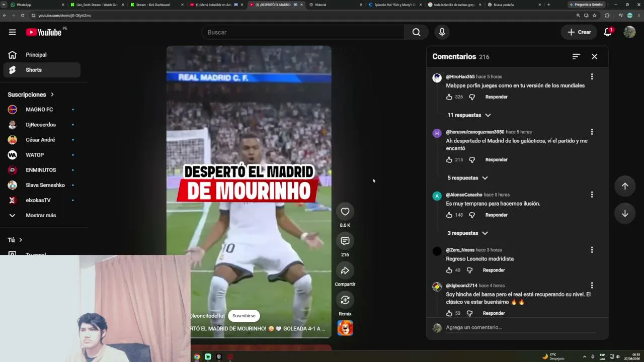Dislike the comment by @AlonsoCanacho

click(x=472, y=215)
